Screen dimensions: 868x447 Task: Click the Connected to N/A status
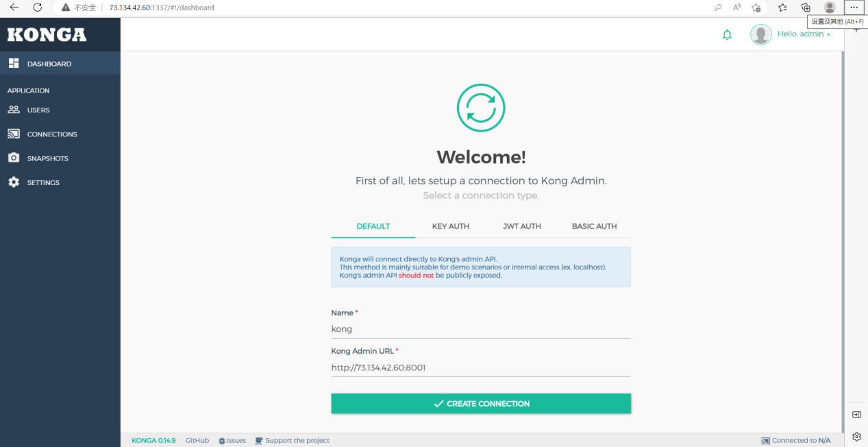click(x=796, y=440)
